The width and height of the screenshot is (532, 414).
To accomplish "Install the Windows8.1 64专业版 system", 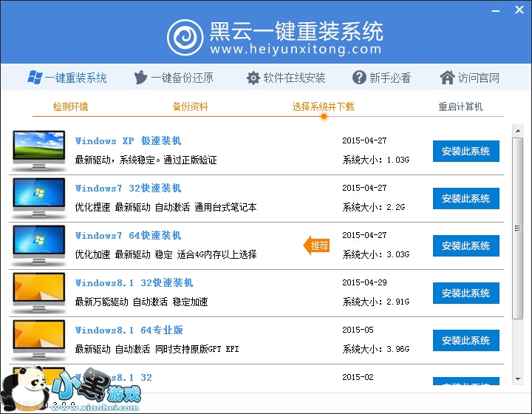I will [465, 340].
